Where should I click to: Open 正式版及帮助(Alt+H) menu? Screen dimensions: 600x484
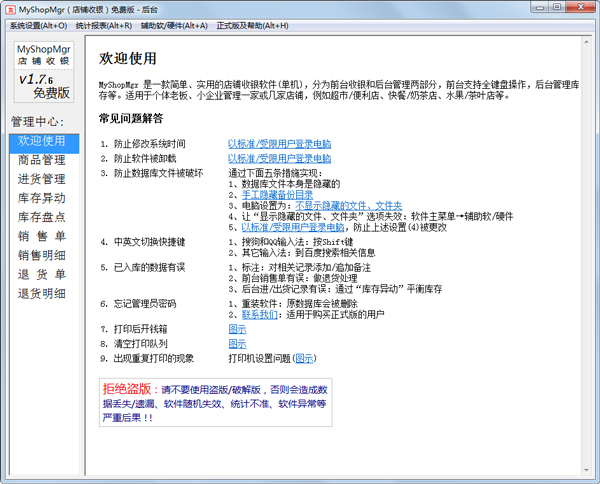coord(252,26)
